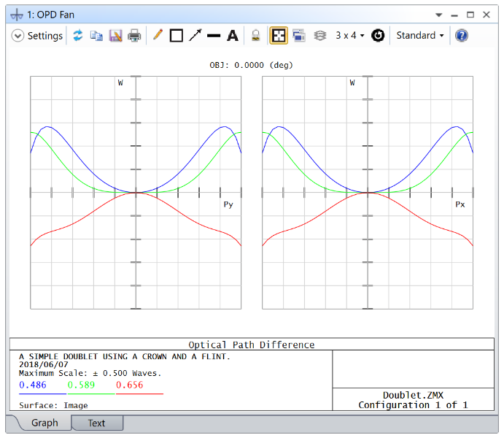Toggle the active fit-to-frame button
Screen dimensions: 504x438
pos(278,36)
